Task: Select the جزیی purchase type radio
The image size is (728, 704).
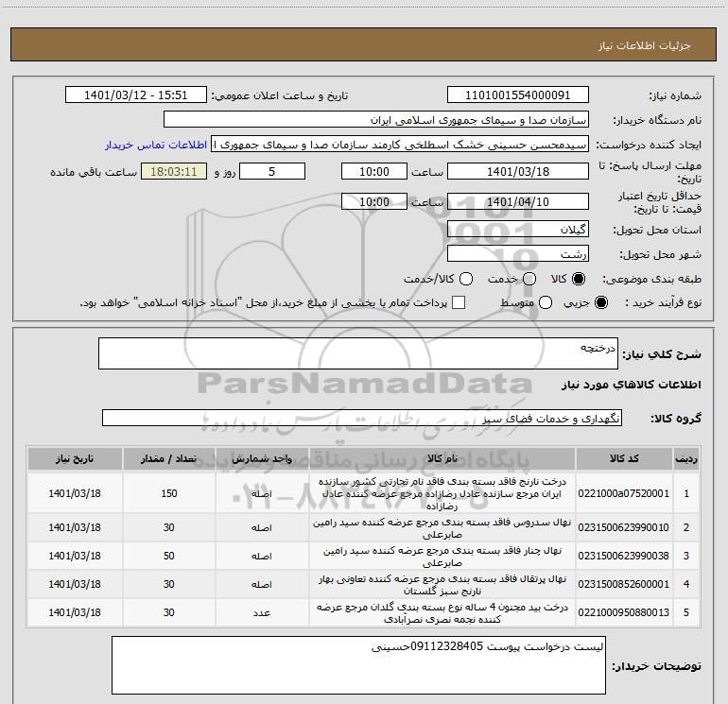Action: [x=600, y=303]
